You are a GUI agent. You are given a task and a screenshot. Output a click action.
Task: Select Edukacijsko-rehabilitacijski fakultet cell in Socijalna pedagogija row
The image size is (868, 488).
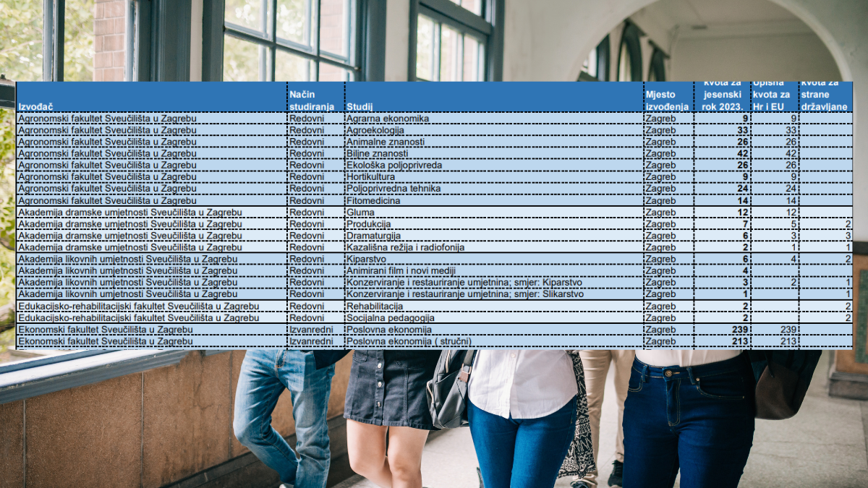pos(152,317)
